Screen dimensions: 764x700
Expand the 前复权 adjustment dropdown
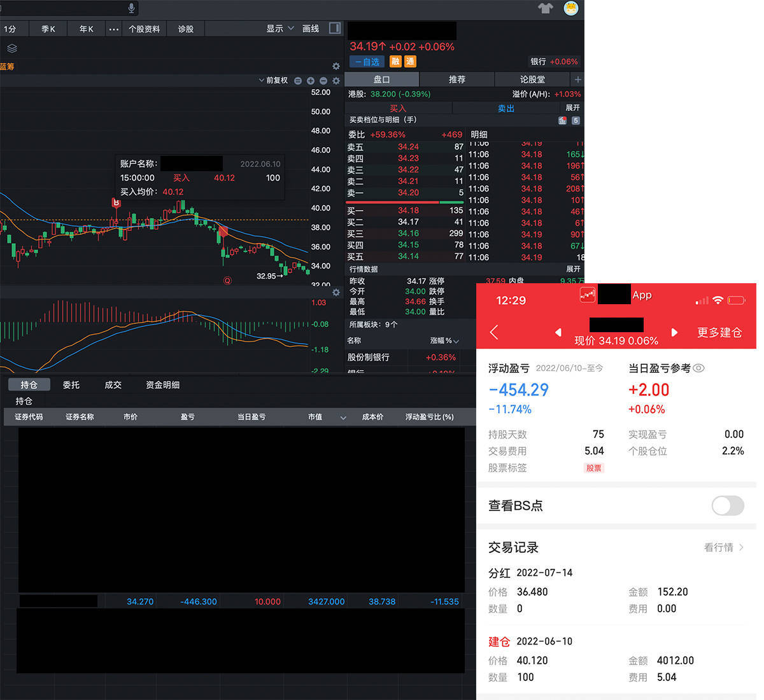275,80
